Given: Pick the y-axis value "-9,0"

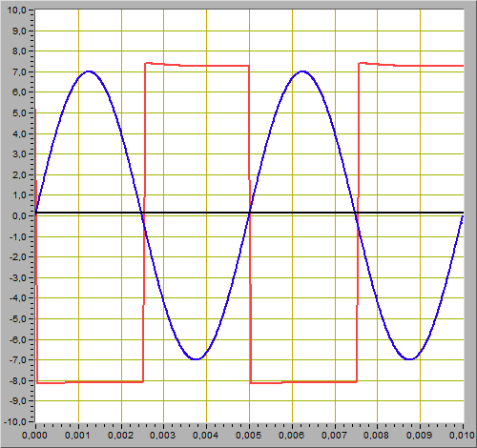Looking at the screenshot, I should pyautogui.click(x=18, y=401).
